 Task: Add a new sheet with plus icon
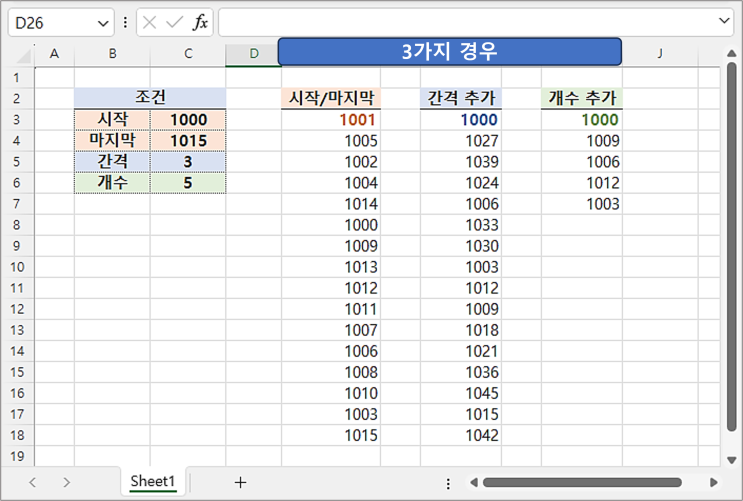[x=240, y=482]
